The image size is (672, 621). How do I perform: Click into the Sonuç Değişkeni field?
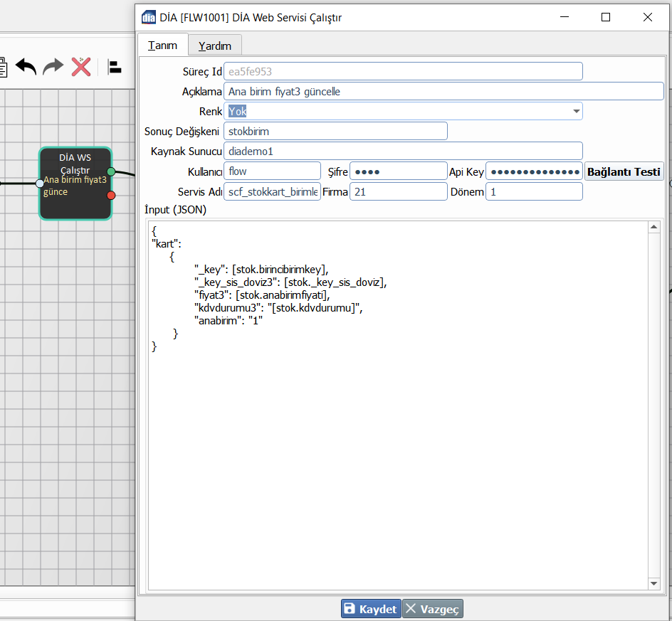pos(335,132)
